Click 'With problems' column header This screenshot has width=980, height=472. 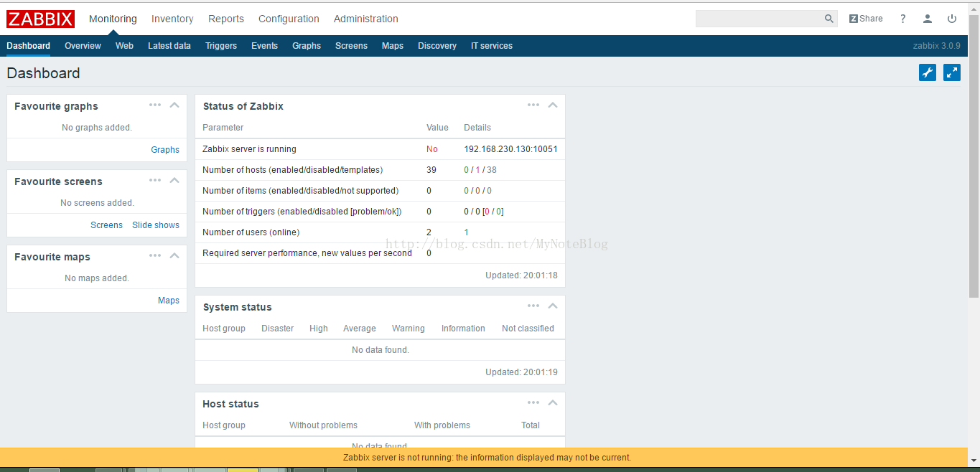tap(442, 425)
